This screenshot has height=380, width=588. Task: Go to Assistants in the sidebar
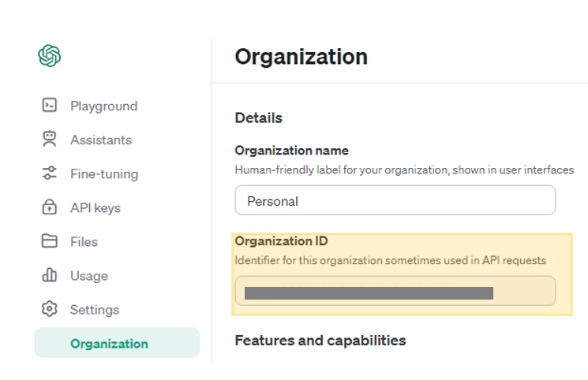click(101, 140)
